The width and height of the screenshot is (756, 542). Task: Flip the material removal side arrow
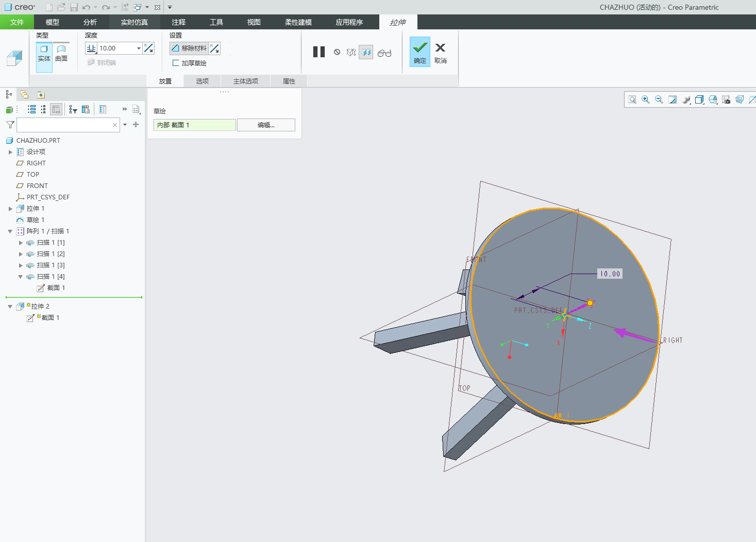coord(215,48)
